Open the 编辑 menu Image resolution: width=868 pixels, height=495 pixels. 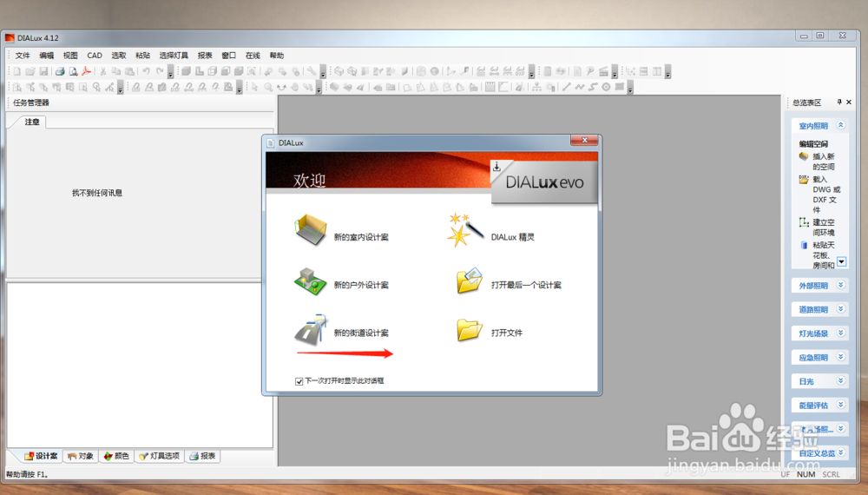pyautogui.click(x=47, y=56)
